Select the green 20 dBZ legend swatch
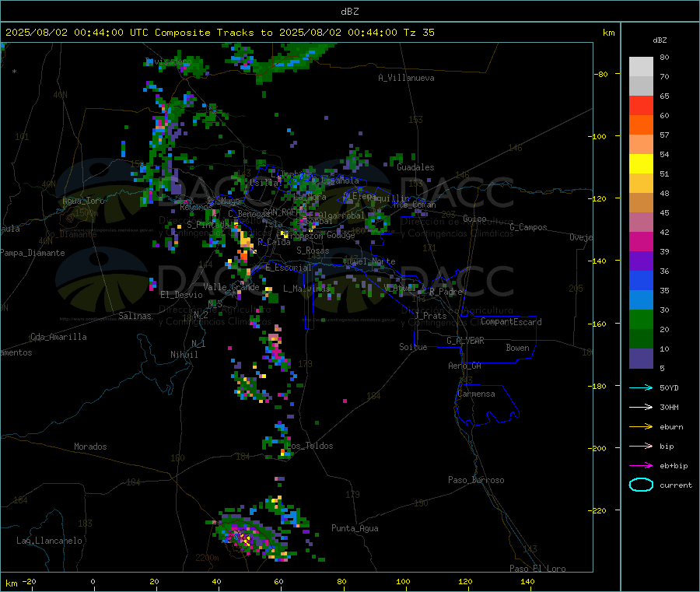700x592 pixels. point(641,319)
